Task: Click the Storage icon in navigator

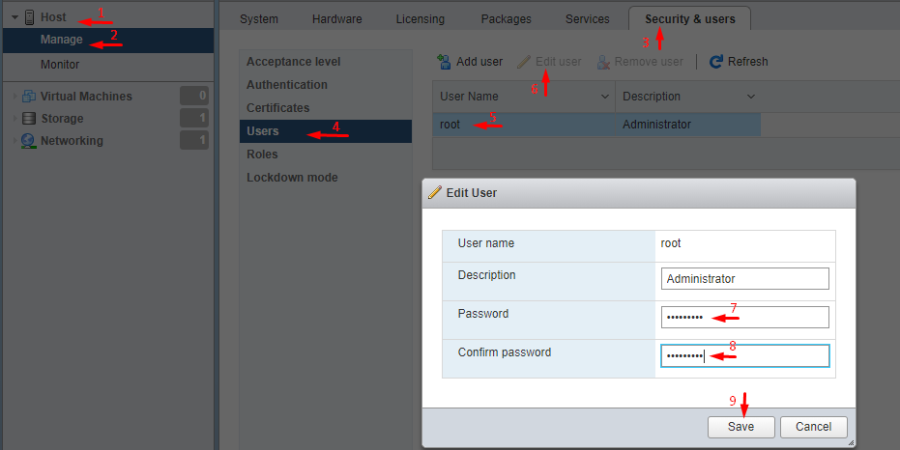Action: coord(28,119)
